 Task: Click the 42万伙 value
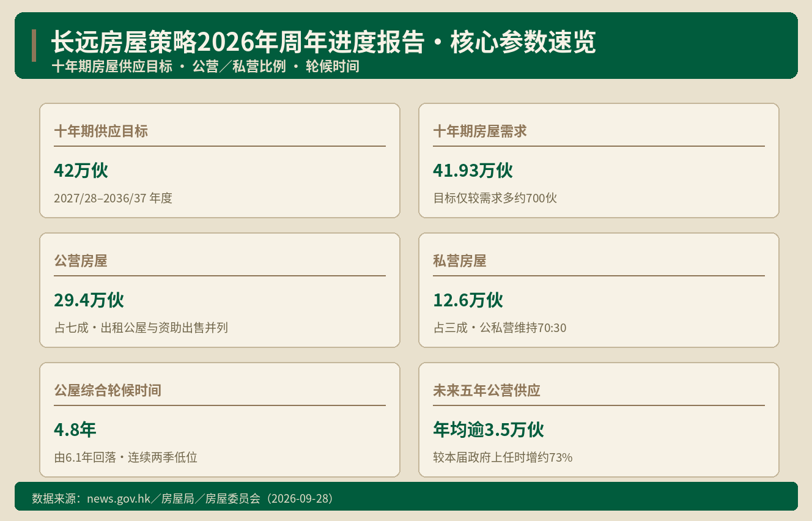pyautogui.click(x=81, y=171)
